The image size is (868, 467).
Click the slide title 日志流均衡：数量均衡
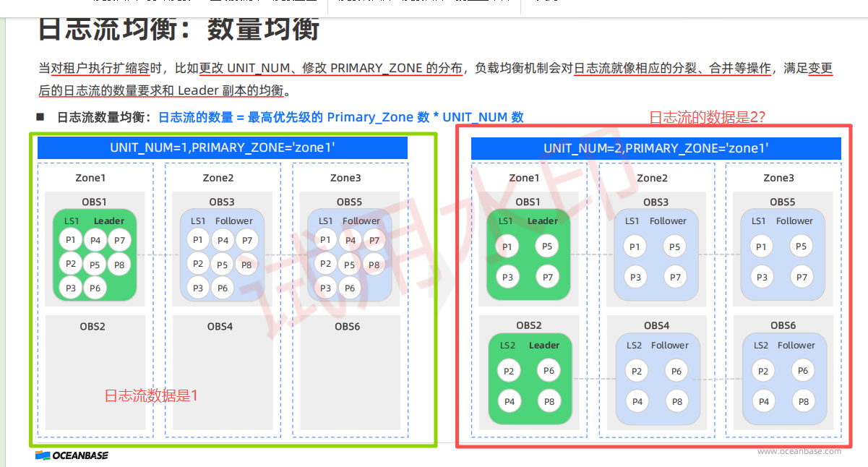pos(179,30)
